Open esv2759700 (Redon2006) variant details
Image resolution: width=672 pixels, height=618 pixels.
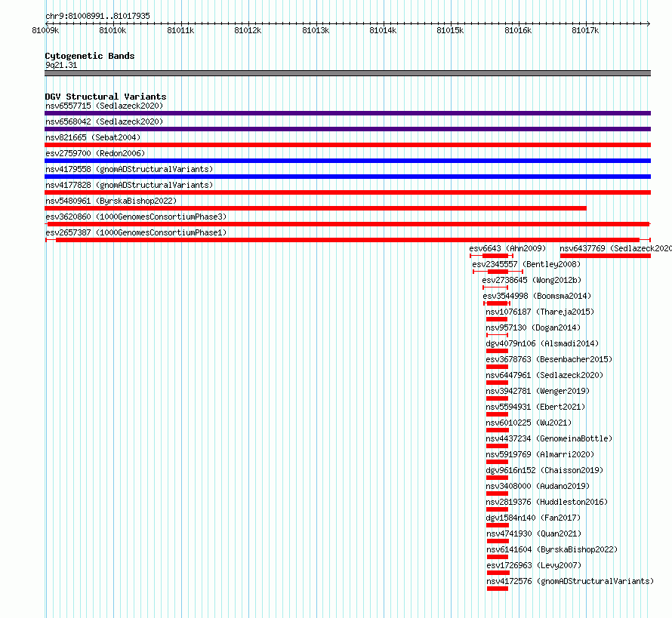click(x=95, y=153)
